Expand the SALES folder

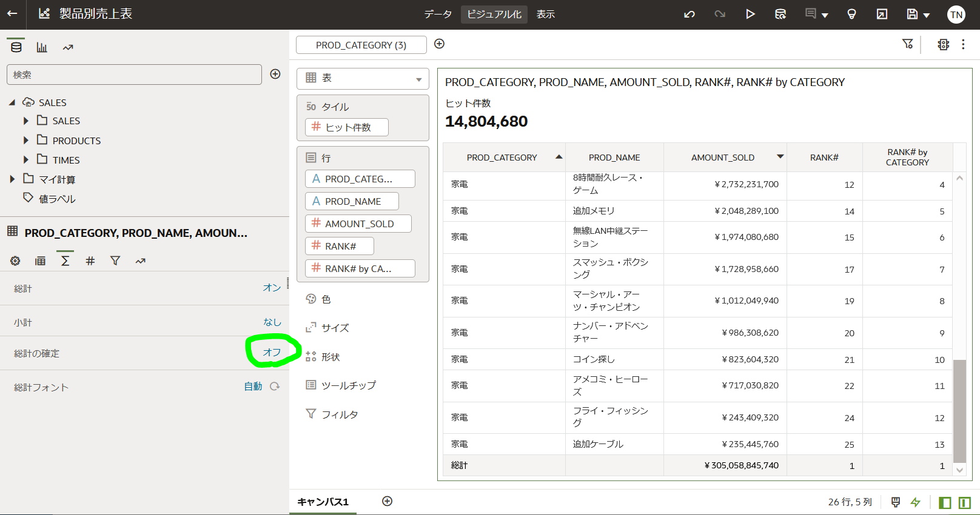25,121
